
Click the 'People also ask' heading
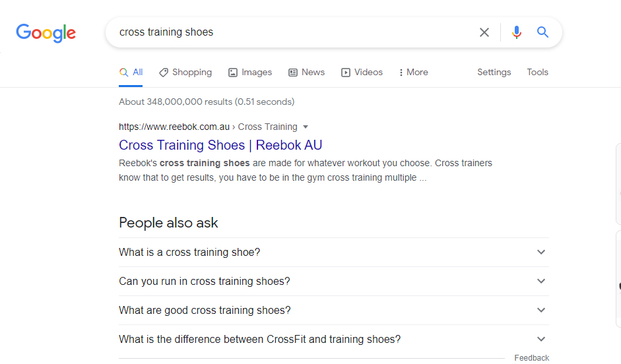[x=168, y=223]
